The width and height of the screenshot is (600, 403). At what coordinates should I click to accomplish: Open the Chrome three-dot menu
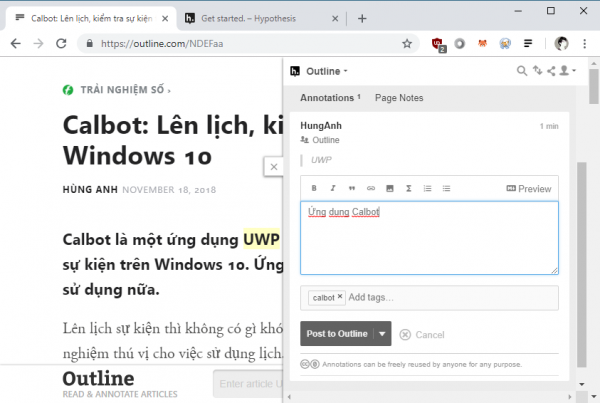click(584, 44)
